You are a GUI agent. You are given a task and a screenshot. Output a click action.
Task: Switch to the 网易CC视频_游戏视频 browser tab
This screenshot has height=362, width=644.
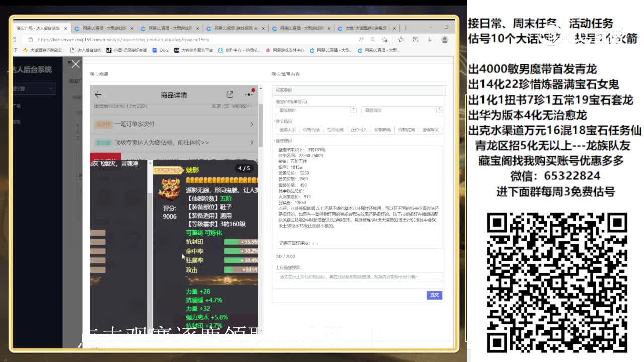coord(235,28)
